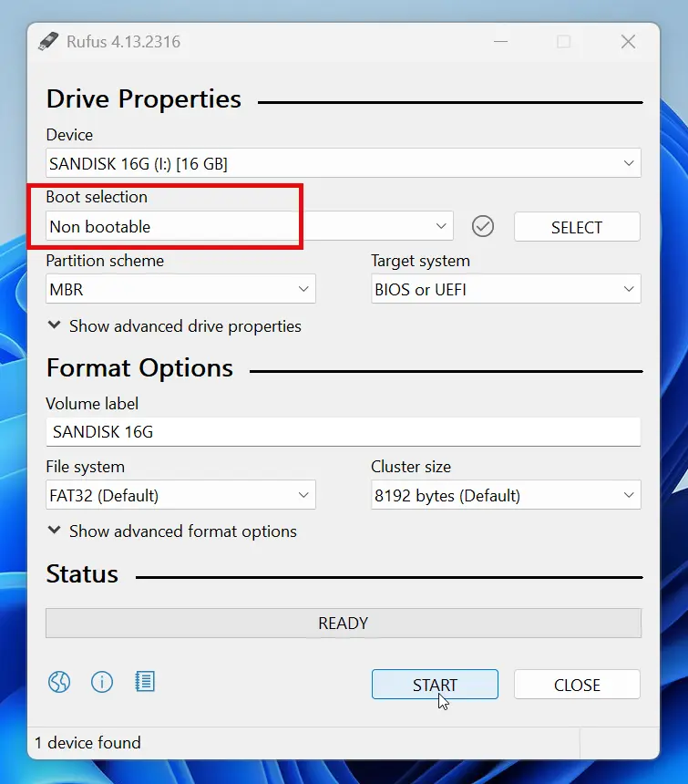Click the '1 device found' status text

click(x=87, y=742)
